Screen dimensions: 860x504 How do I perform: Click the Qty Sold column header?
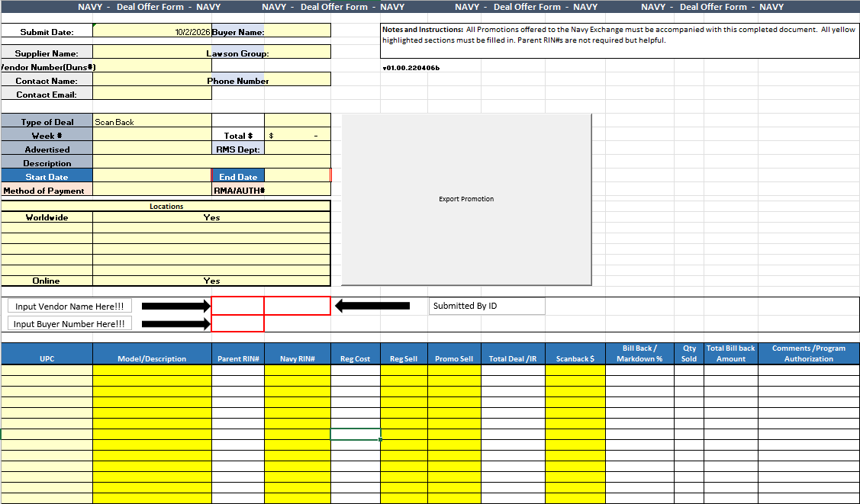pyautogui.click(x=689, y=354)
